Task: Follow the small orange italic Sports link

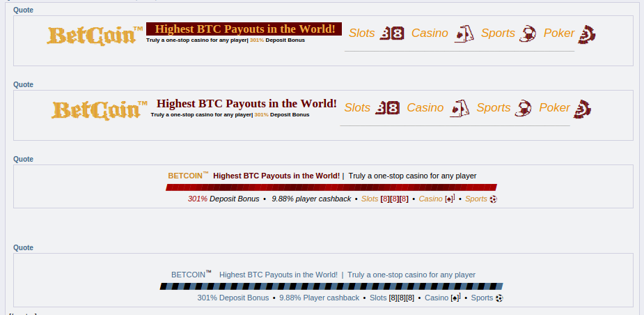Action: tap(476, 199)
